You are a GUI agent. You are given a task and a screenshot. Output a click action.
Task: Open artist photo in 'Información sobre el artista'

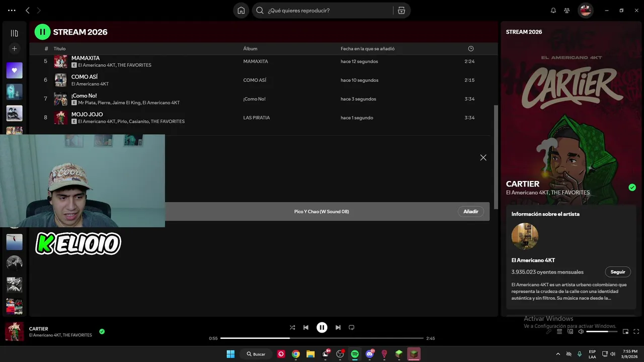click(x=525, y=236)
